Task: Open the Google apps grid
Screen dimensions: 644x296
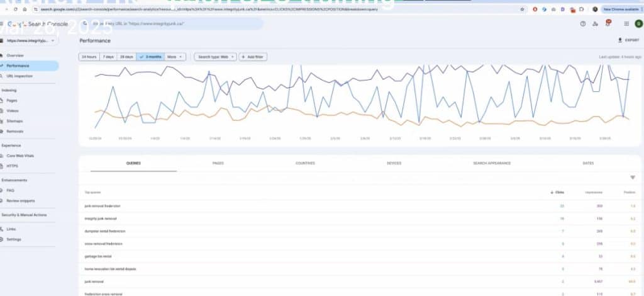Action: click(x=626, y=24)
